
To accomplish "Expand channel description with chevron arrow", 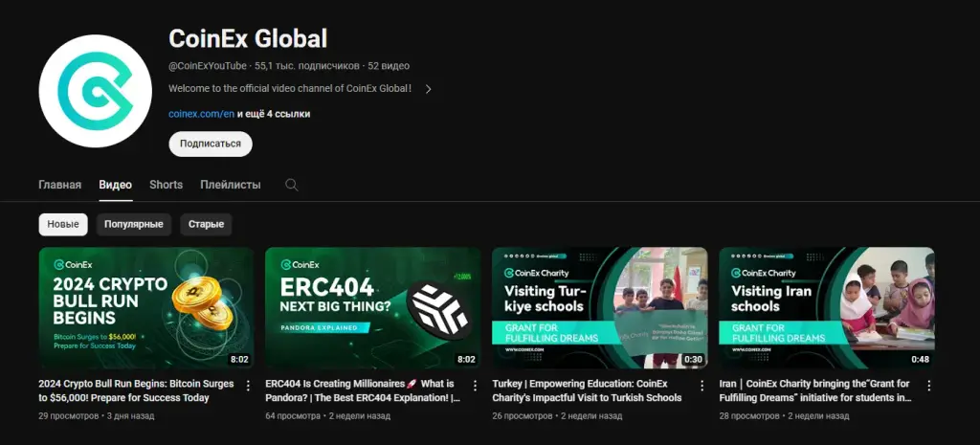I will [428, 89].
